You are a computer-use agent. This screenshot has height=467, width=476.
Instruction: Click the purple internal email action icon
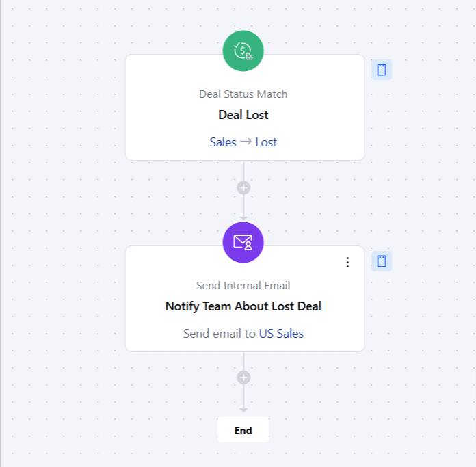tap(243, 242)
